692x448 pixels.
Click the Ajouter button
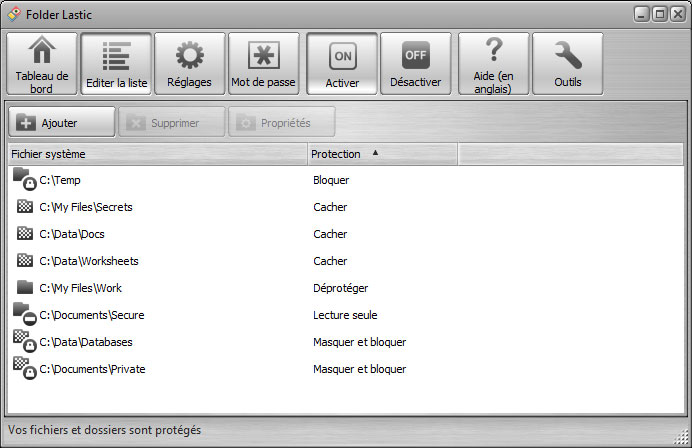point(62,122)
